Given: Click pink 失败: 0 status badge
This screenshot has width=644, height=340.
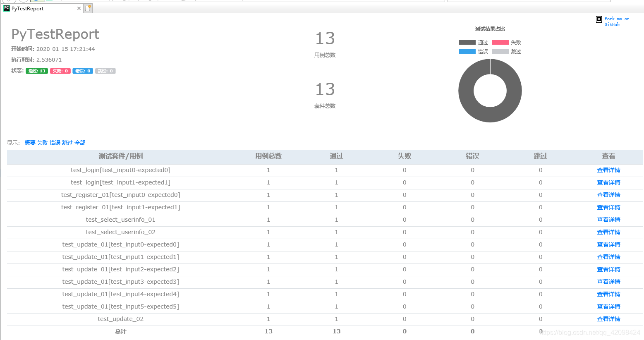Looking at the screenshot, I should (60, 71).
